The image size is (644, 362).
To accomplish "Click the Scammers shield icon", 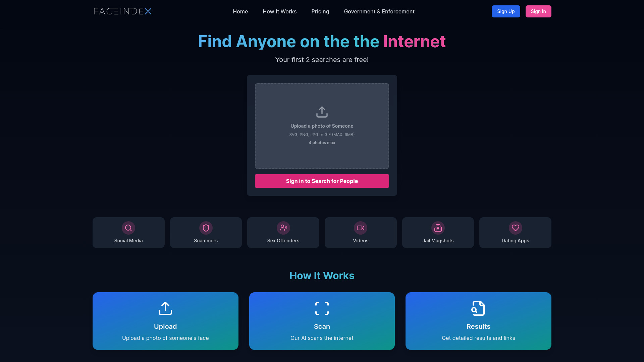I will pos(206,228).
